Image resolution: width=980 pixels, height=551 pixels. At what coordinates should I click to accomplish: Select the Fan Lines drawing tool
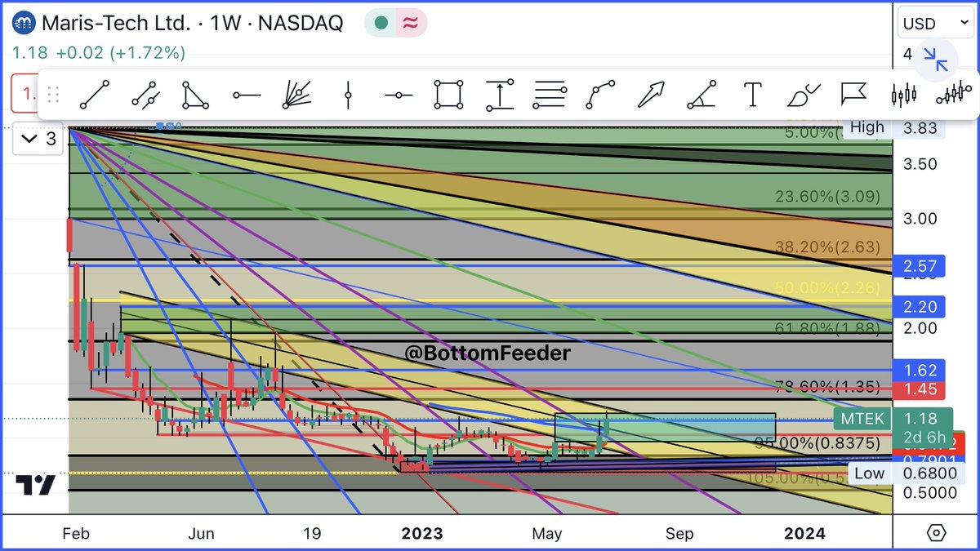pyautogui.click(x=296, y=94)
